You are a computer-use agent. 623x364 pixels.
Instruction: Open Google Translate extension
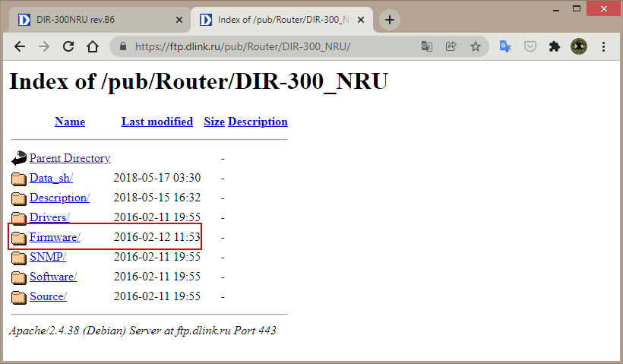pos(505,46)
